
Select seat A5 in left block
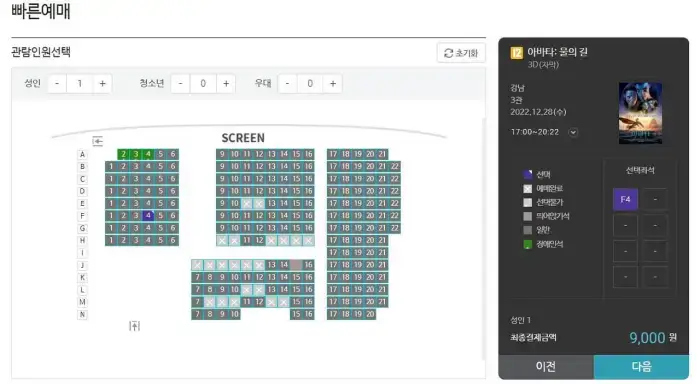(x=160, y=154)
